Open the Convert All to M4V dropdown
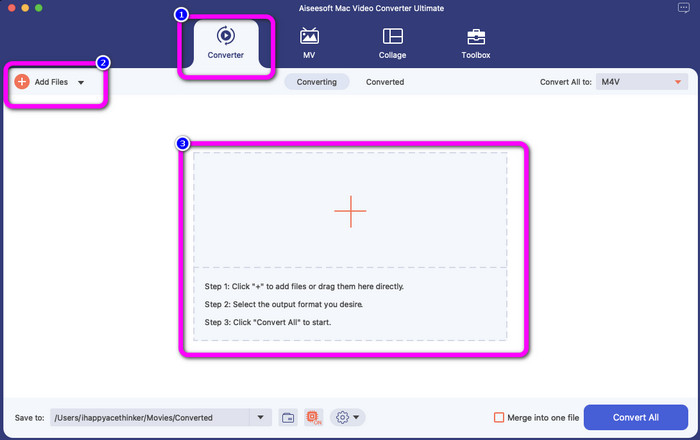 (x=642, y=82)
